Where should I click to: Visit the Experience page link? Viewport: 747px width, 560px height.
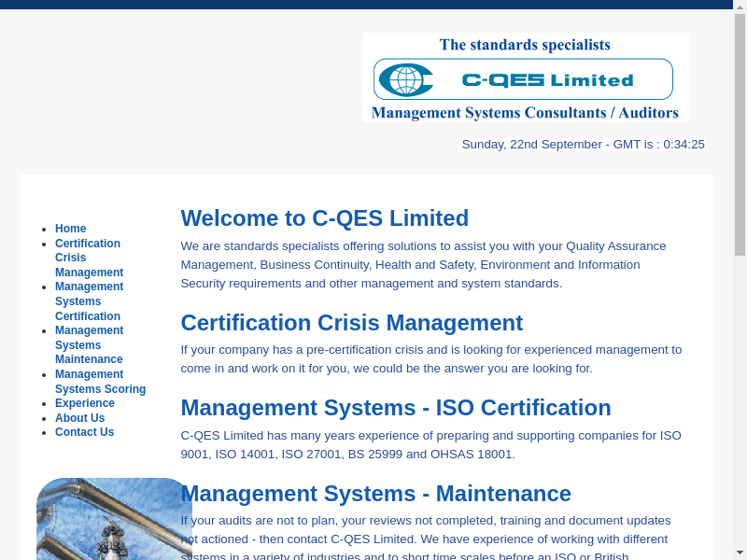click(85, 403)
